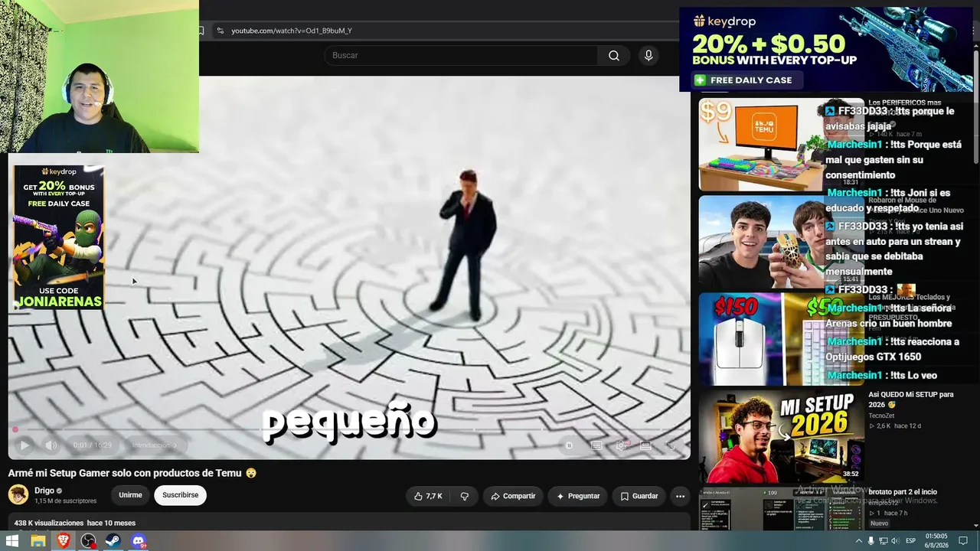Toggle autoplay switch in the video player
This screenshot has width=980, height=551.
click(x=569, y=445)
